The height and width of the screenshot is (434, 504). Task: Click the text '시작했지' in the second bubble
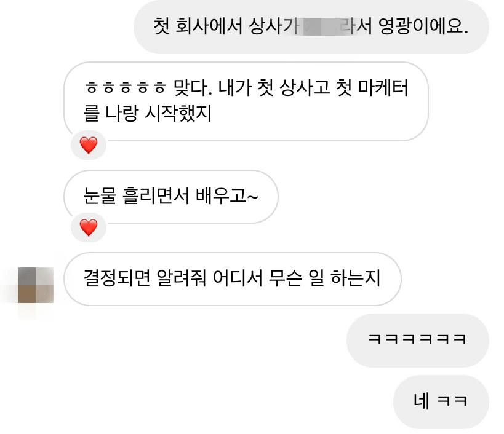tap(178, 113)
